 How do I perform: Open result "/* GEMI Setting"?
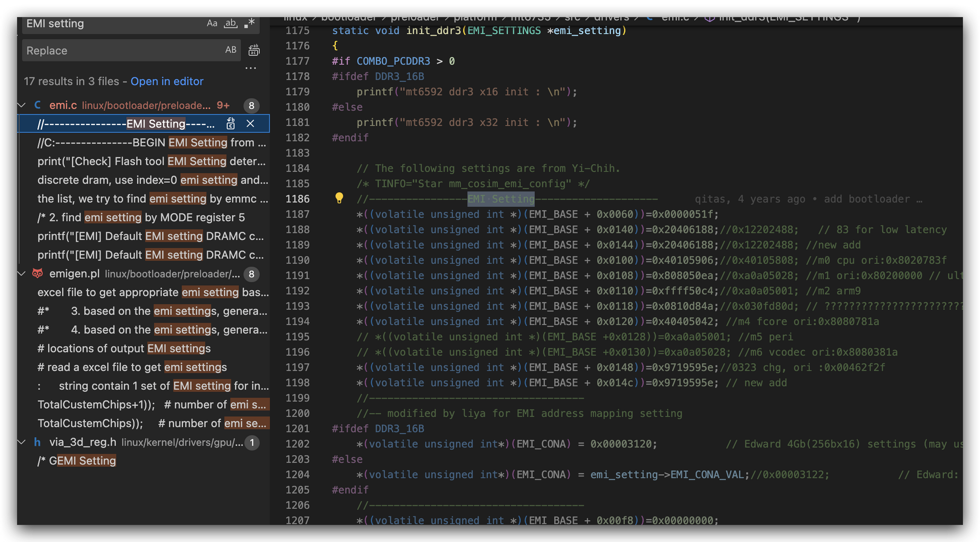(x=77, y=461)
